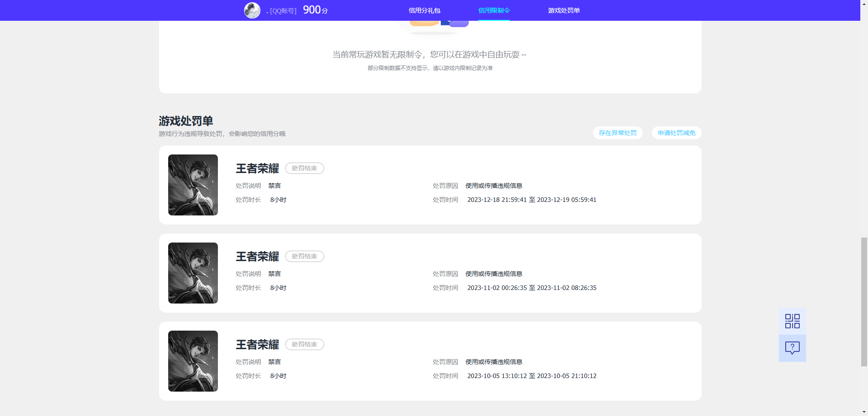868x416 pixels.
Task: Click 王者荣耀 title of the 2023-12-18 record
Action: click(257, 168)
